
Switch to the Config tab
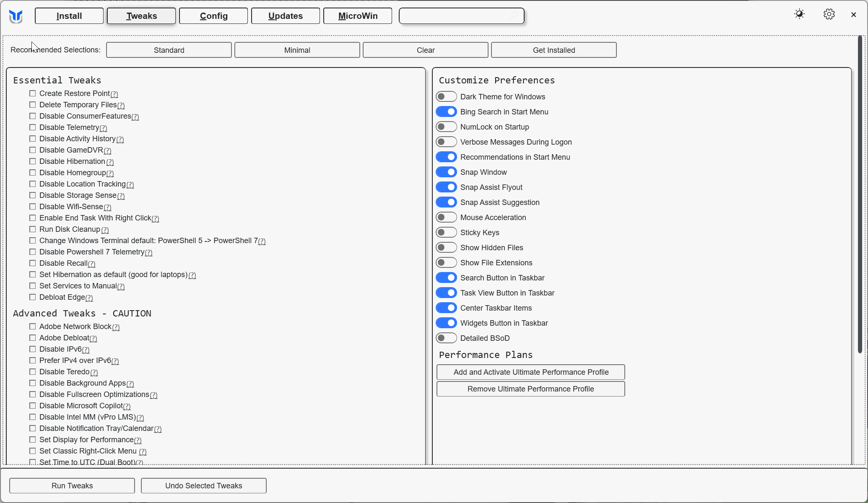tap(213, 16)
